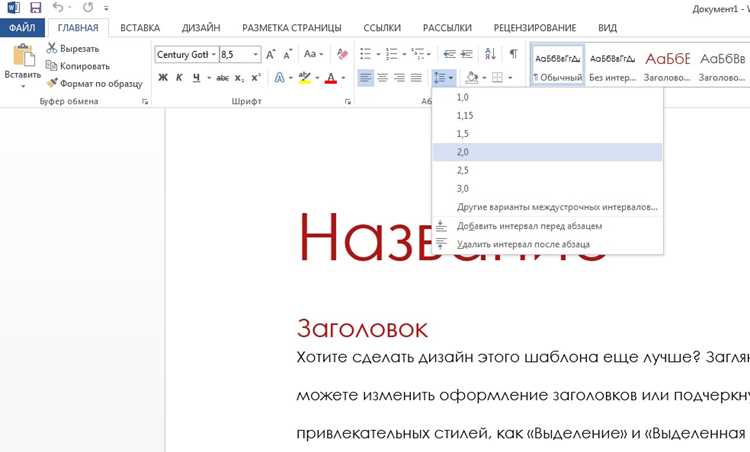Open the РЕЦЕНЗИРОВАНИЕ tab
Screen dimensions: 750x452
click(x=534, y=28)
